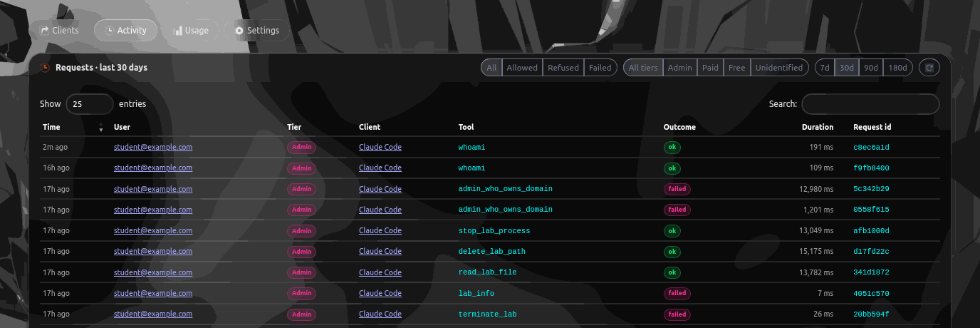This screenshot has height=328, width=980.
Task: Open the Show entries count dropdown
Action: click(x=90, y=104)
